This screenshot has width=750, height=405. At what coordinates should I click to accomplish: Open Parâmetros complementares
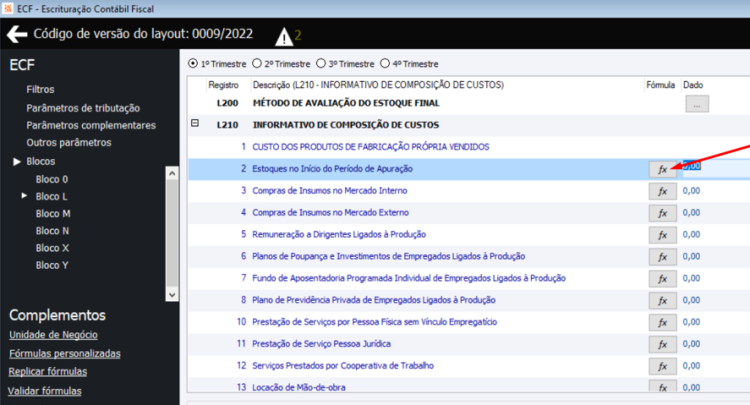91,125
